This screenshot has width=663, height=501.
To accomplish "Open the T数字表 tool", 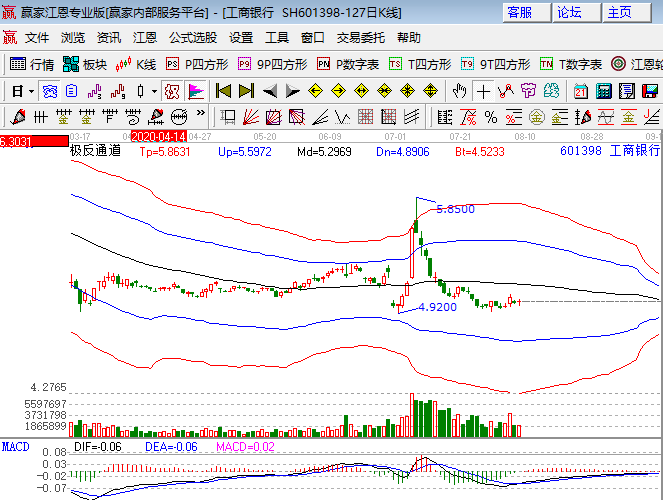I will (570, 64).
